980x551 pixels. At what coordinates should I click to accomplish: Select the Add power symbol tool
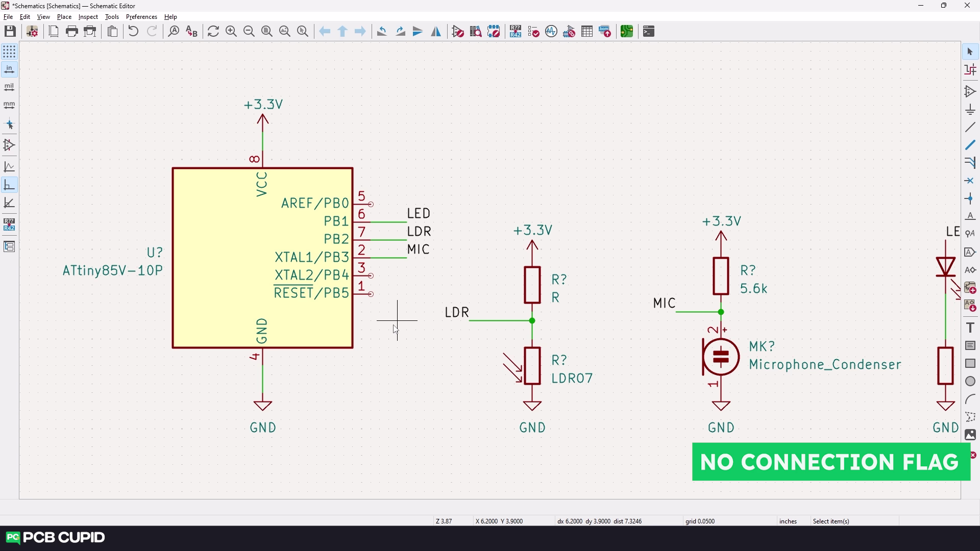[970, 110]
